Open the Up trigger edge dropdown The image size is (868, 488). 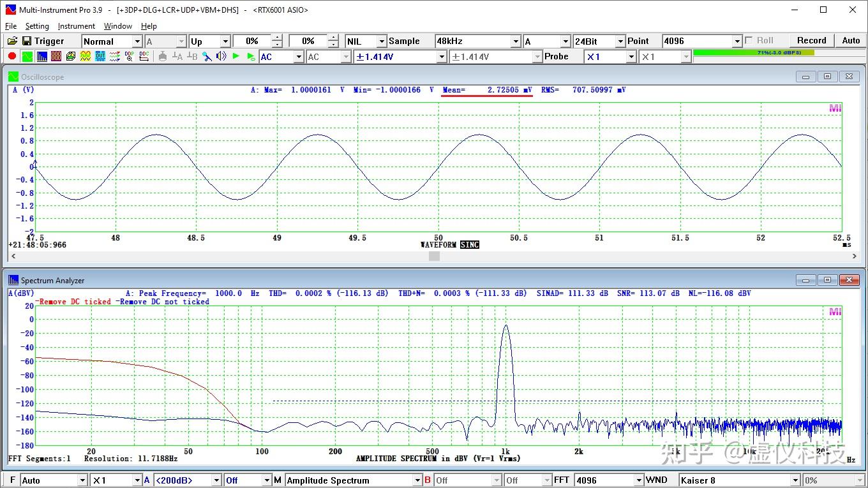point(225,41)
